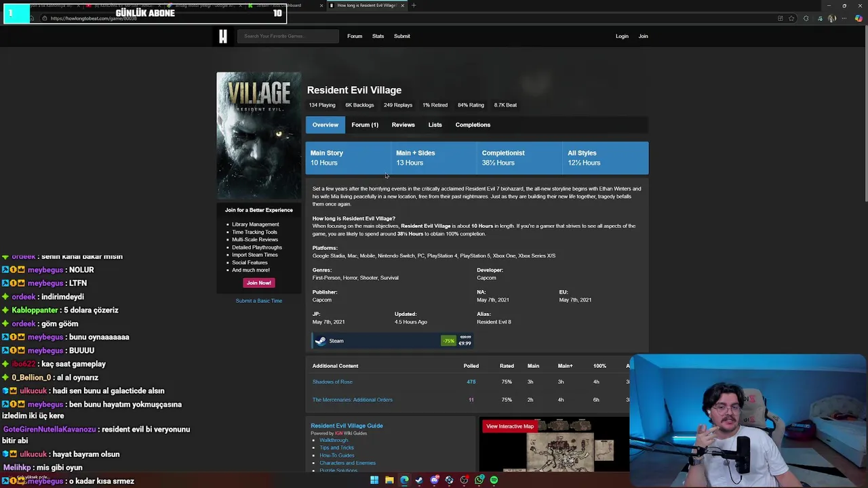Click the Microsoft Edge taskbar icon
This screenshot has width=868, height=488.
pos(404,480)
